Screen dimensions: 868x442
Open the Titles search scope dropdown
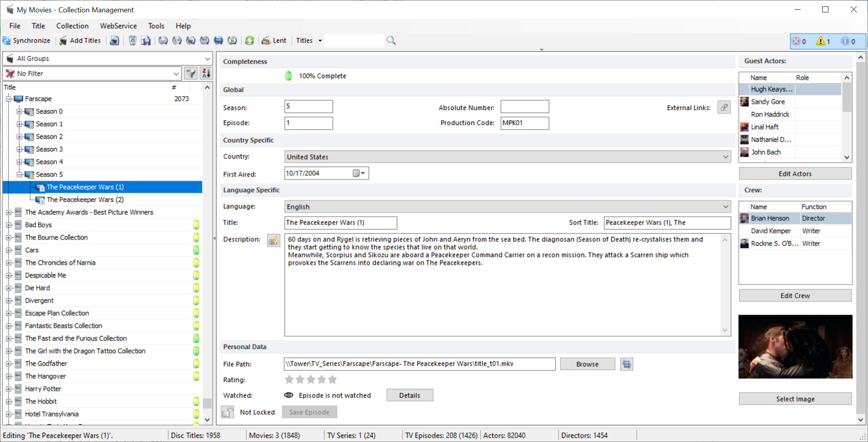tap(309, 40)
